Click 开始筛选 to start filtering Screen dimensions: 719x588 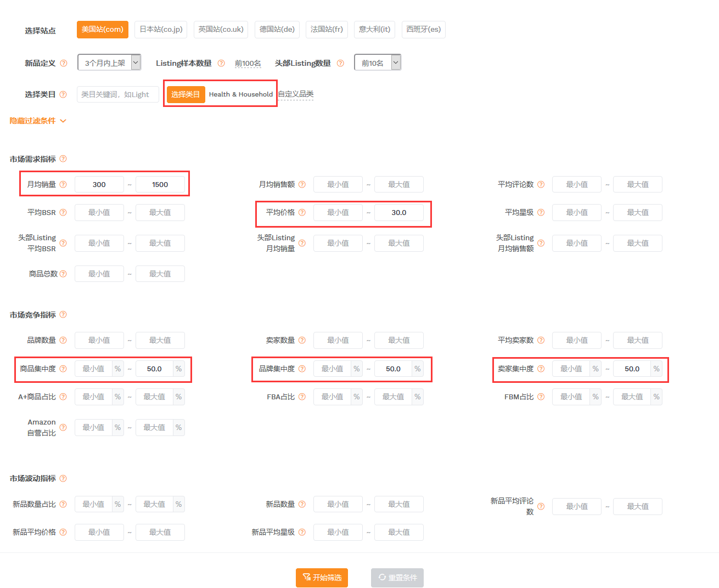tap(322, 578)
